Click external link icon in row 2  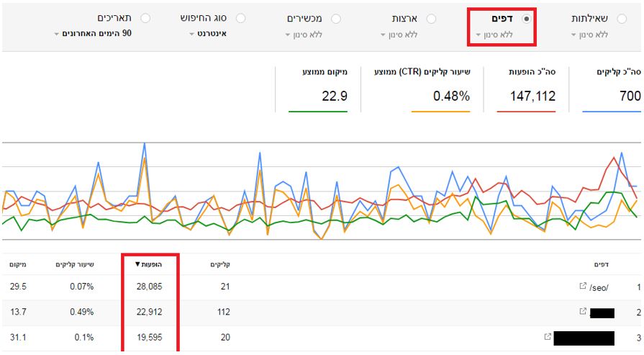click(x=583, y=312)
